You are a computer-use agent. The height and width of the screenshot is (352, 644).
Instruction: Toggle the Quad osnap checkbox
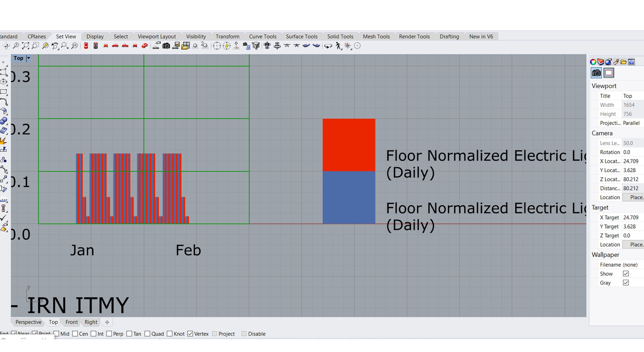147,334
